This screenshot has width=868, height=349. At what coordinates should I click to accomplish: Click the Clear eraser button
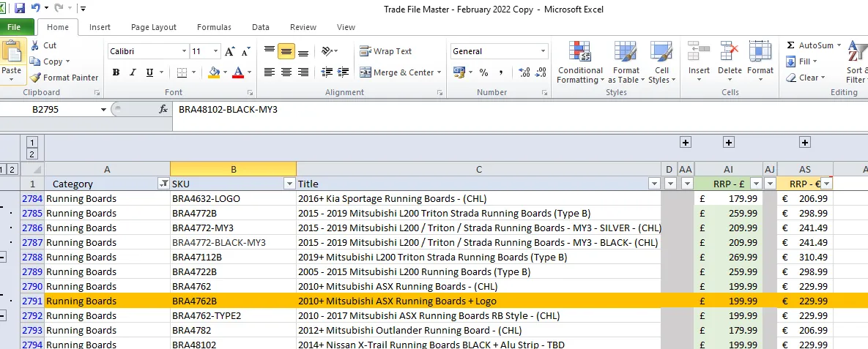805,78
